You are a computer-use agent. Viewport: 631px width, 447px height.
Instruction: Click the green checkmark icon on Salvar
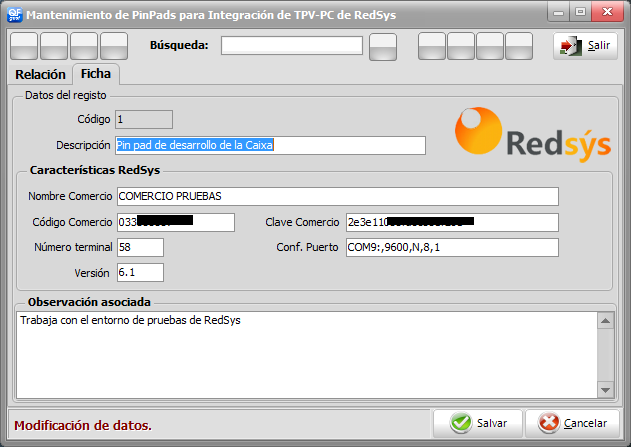pos(461,423)
